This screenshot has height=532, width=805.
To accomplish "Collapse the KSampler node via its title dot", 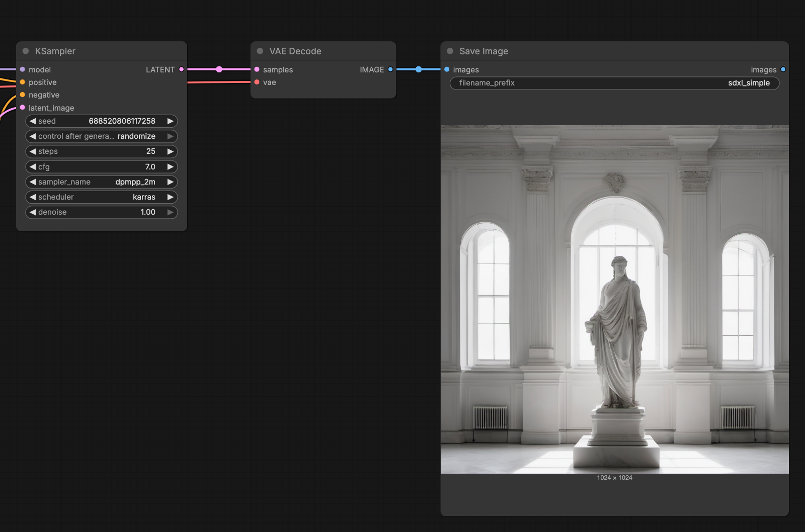I will pos(26,51).
